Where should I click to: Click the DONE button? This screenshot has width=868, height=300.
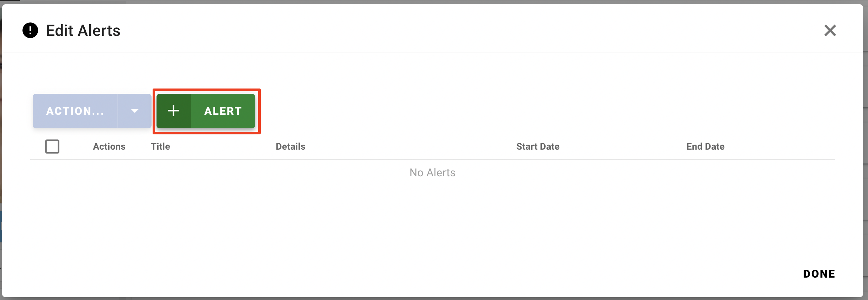pyautogui.click(x=819, y=274)
